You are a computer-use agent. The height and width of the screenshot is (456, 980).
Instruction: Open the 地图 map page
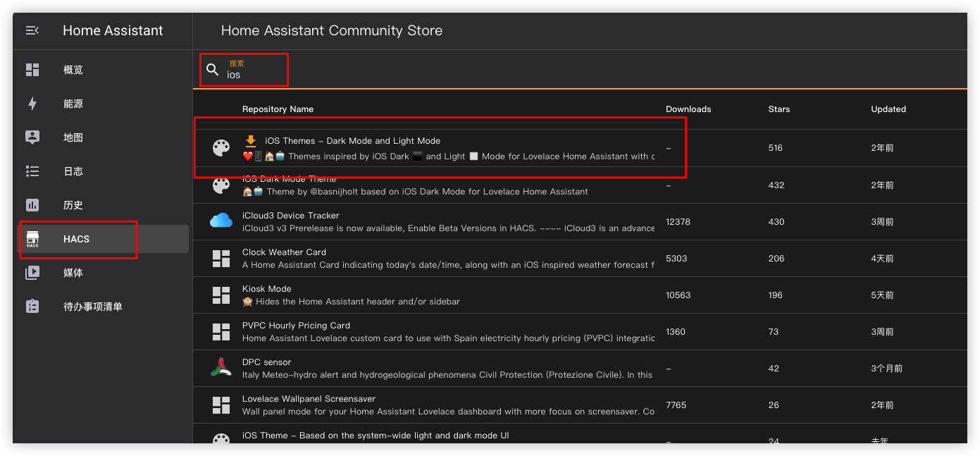73,137
